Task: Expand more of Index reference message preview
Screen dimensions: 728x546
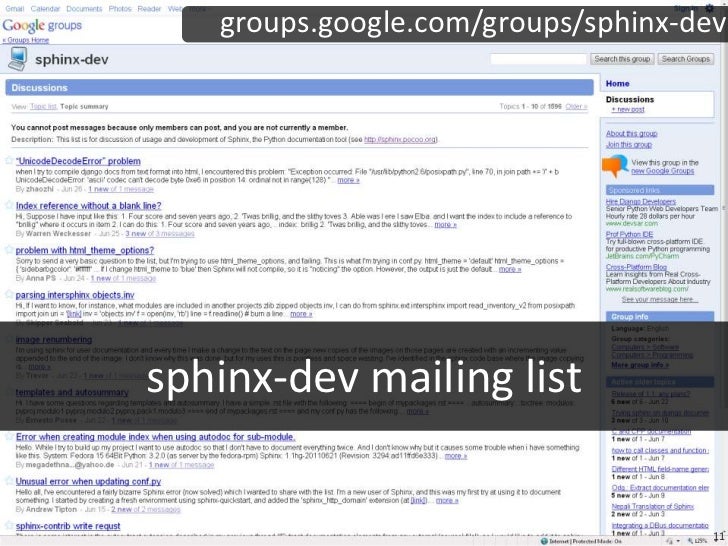Action: pos(445,225)
